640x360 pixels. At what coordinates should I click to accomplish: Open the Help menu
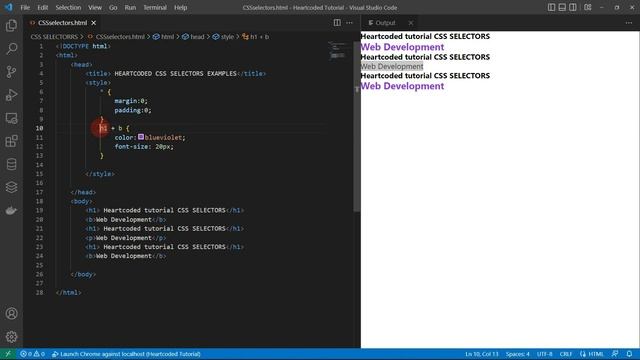click(180, 7)
